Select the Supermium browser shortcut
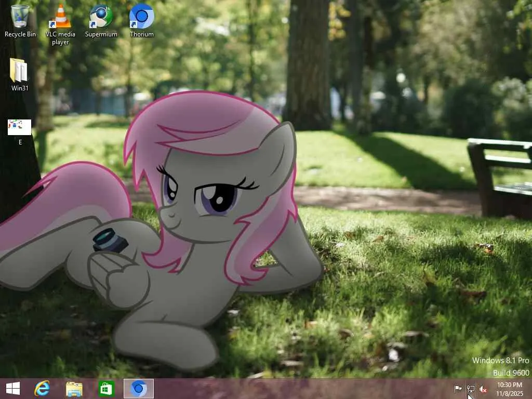This screenshot has width=532, height=399. tap(101, 21)
